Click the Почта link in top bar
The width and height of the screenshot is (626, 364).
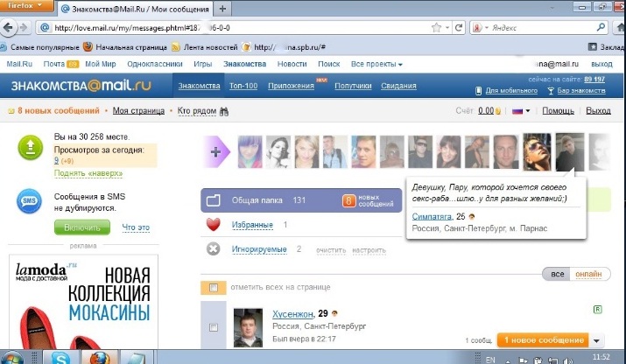click(x=54, y=64)
